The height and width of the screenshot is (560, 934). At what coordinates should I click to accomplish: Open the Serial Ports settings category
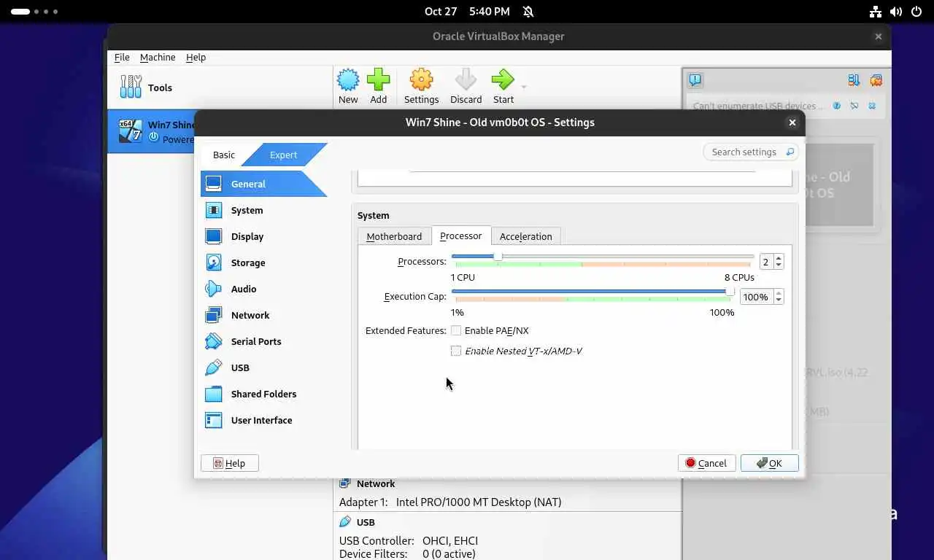pos(263,341)
